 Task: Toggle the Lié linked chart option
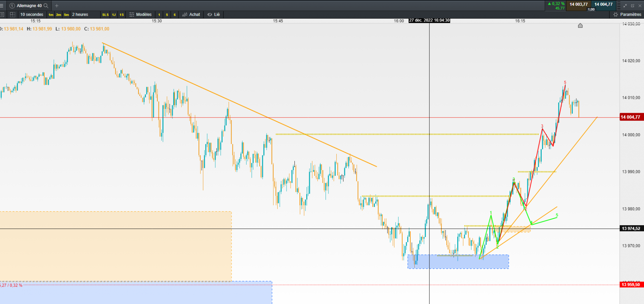click(214, 15)
